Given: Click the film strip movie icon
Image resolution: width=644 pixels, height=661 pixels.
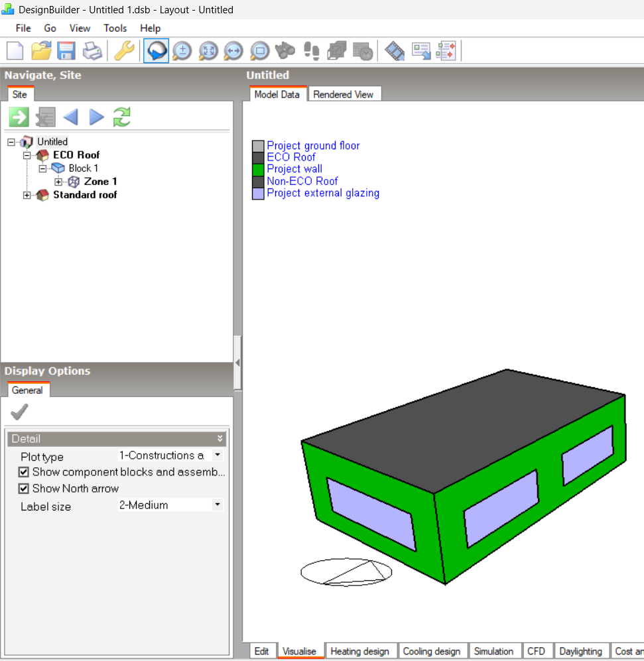Looking at the screenshot, I should pos(395,51).
